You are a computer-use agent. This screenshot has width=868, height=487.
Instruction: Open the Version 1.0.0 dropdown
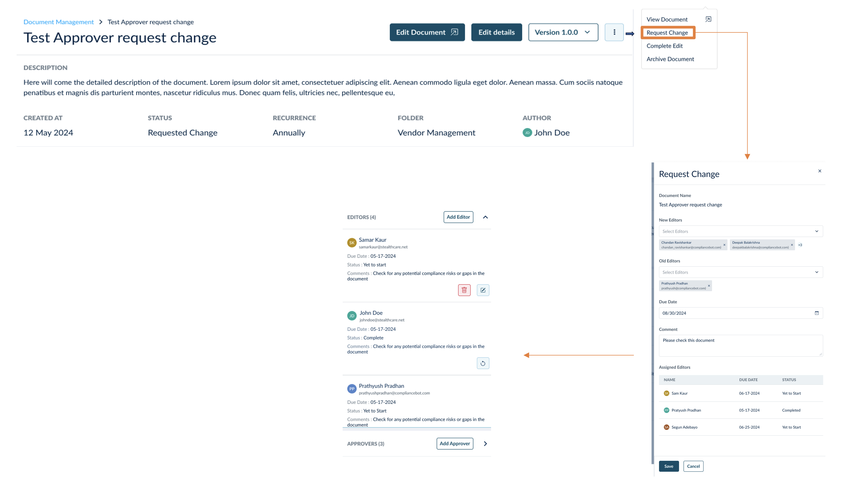click(563, 32)
